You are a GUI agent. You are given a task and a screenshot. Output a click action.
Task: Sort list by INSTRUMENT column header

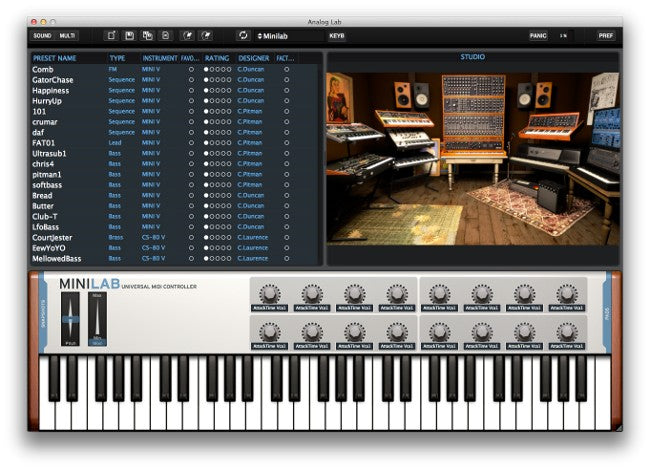click(160, 58)
